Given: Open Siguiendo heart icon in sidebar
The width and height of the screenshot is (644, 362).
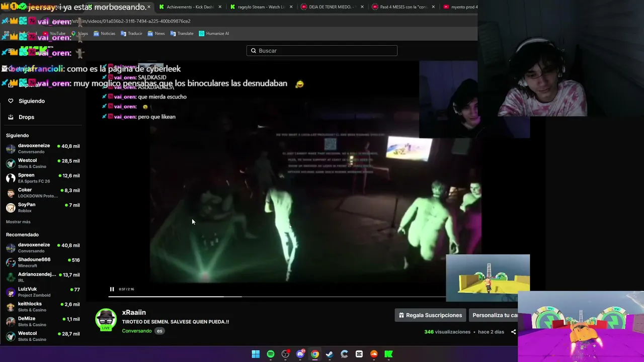Looking at the screenshot, I should (11, 101).
